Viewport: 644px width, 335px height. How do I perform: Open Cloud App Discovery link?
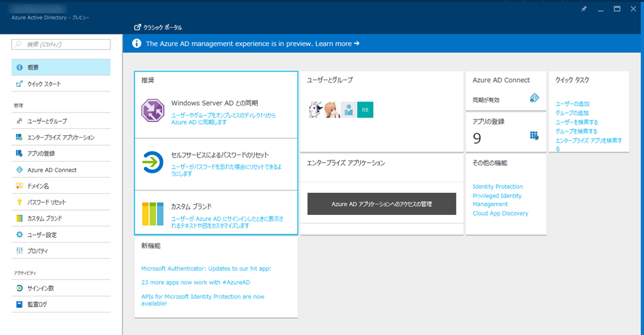point(500,214)
